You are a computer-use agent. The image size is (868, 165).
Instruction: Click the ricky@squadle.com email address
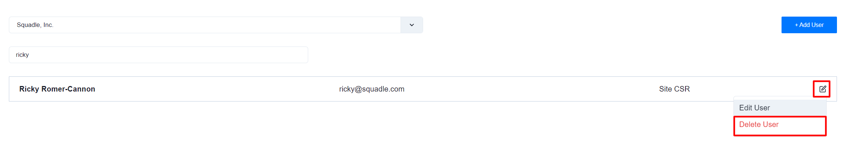pyautogui.click(x=372, y=89)
